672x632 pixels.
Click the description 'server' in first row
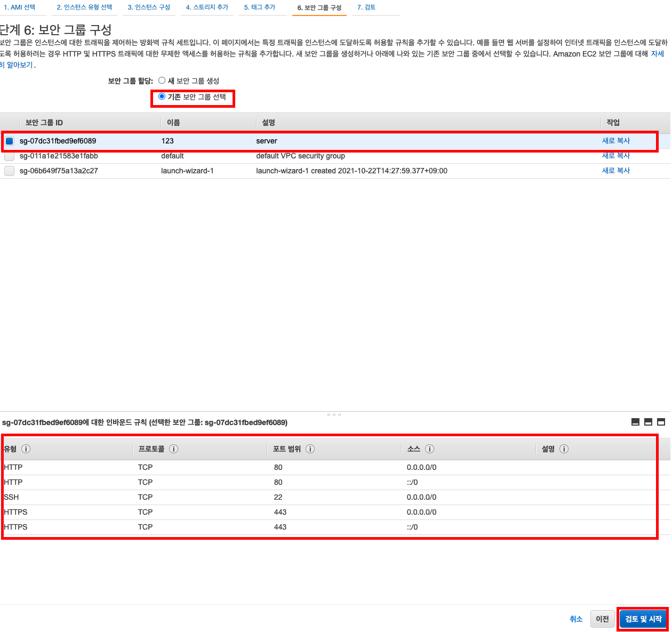(x=267, y=141)
